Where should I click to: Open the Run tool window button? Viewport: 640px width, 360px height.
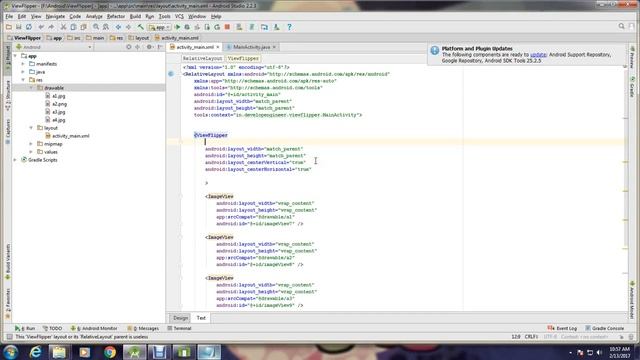tap(25, 328)
